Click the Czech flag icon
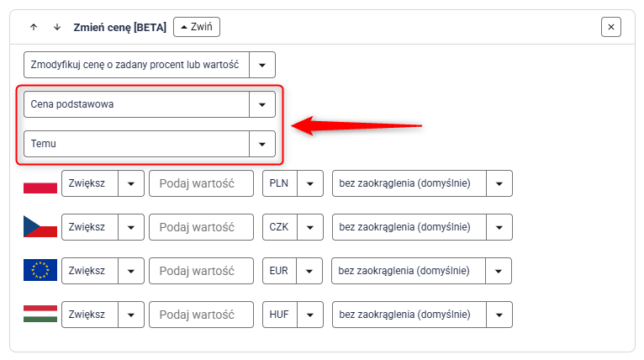Image resolution: width=644 pixels, height=360 pixels. [40, 227]
